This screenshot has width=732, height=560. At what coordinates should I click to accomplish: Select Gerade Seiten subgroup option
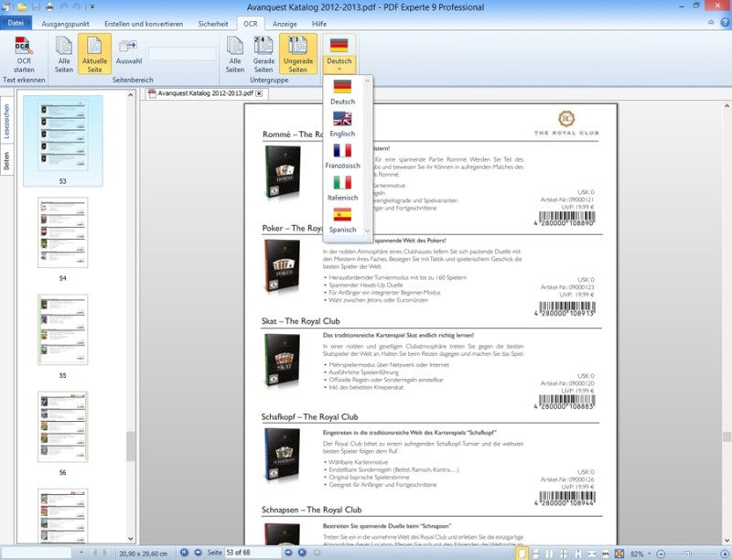264,55
